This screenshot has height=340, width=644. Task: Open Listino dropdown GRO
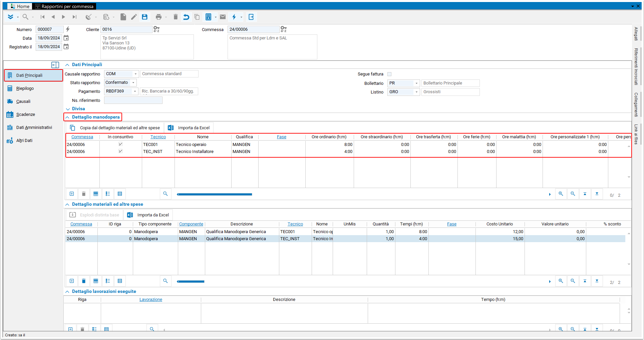pos(416,92)
